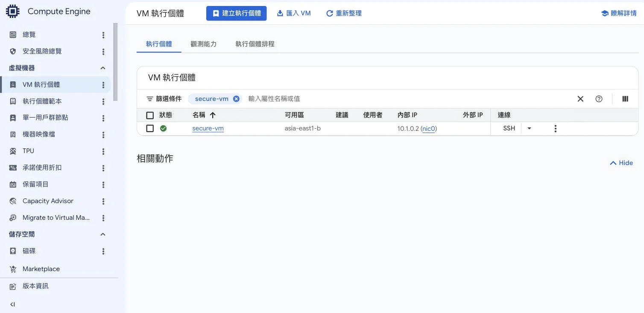
Task: Open the 總覽 overview sidebar item
Action: tap(29, 35)
